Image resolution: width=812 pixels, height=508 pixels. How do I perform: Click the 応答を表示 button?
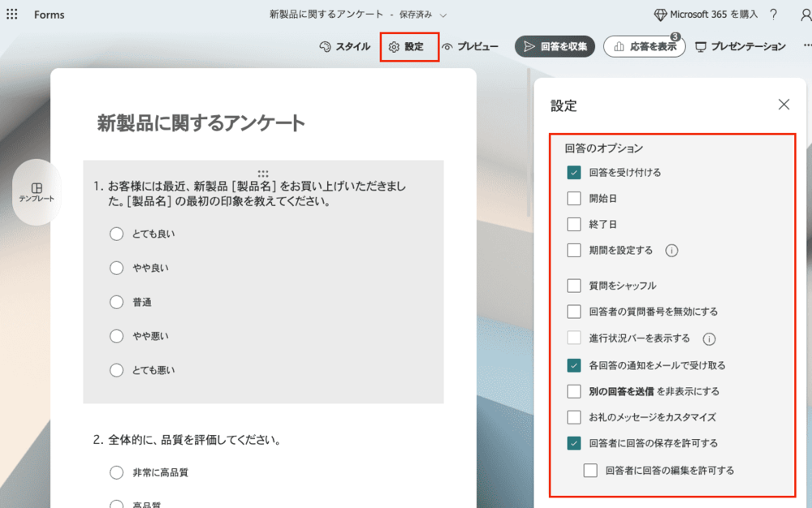(x=644, y=47)
